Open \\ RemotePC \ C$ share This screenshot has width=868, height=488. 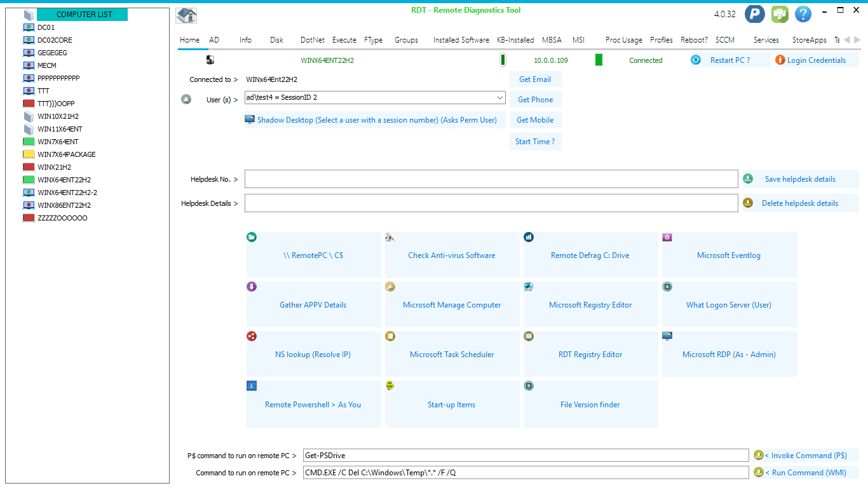pos(313,255)
